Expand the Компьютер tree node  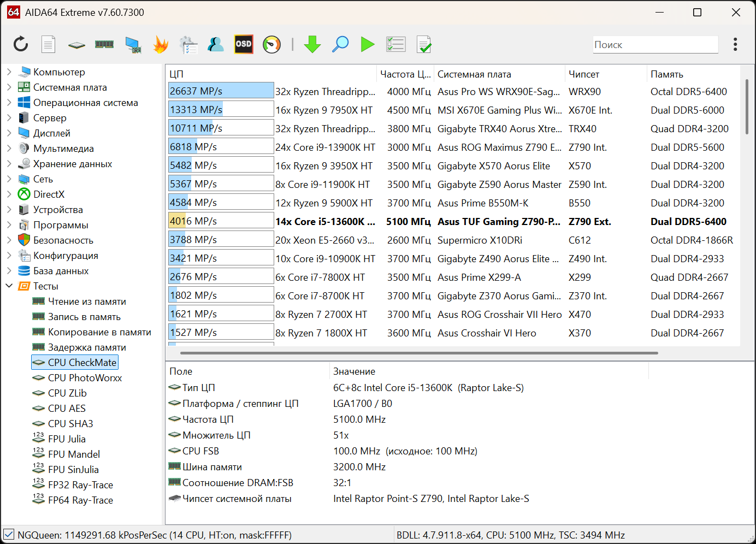[9, 72]
